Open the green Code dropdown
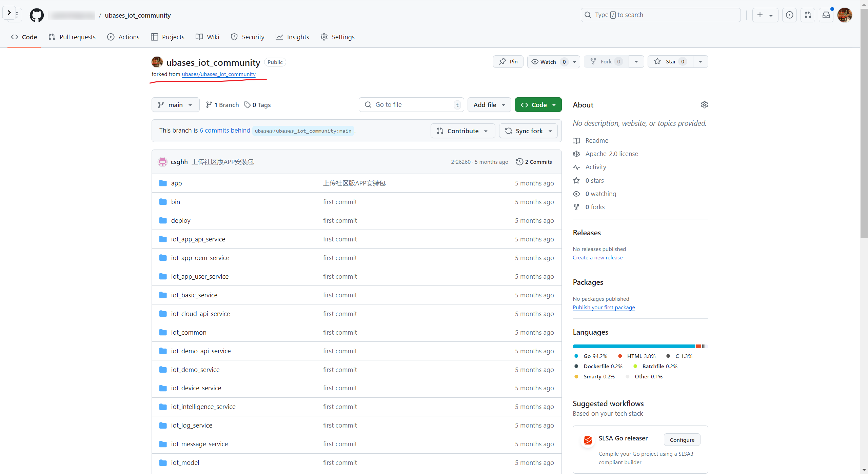This screenshot has height=474, width=868. 538,105
